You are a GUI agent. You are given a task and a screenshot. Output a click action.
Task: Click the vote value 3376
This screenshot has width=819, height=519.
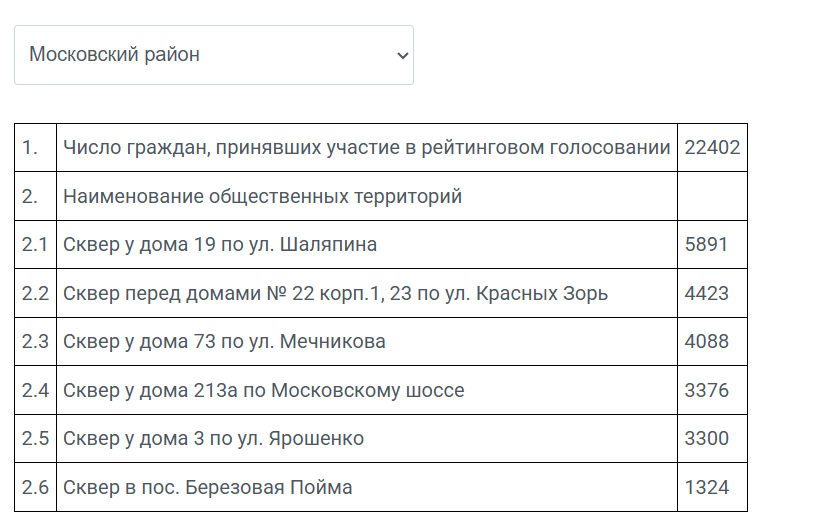pyautogui.click(x=706, y=391)
